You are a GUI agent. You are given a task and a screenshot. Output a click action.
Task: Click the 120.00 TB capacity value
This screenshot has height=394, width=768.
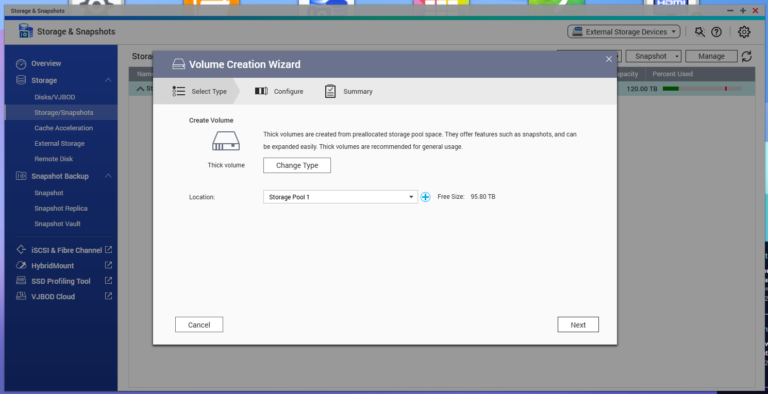point(642,89)
